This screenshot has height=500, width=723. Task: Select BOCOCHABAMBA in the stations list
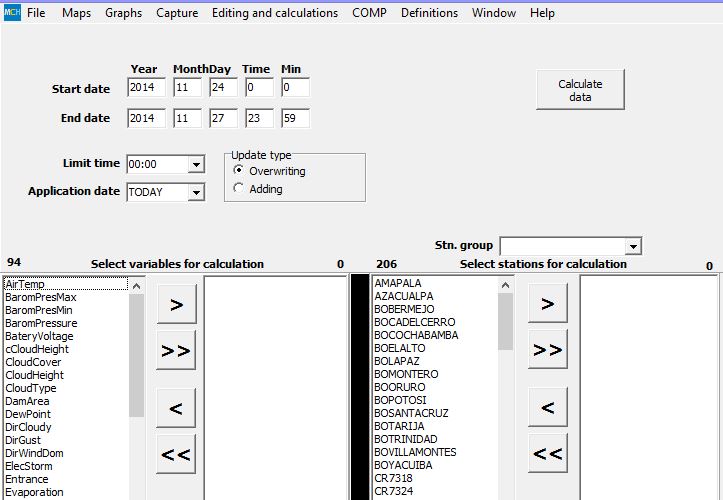[x=416, y=335]
